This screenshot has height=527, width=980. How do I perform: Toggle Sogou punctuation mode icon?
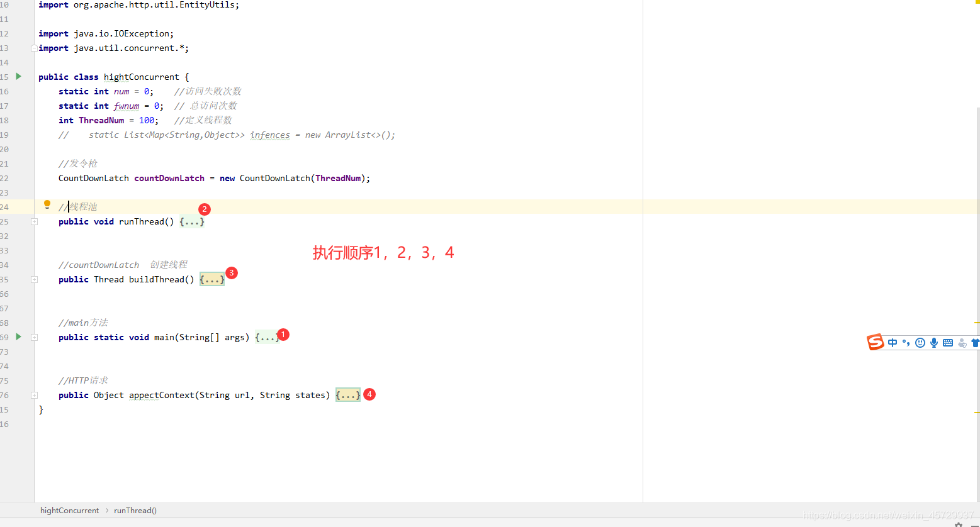pos(906,343)
